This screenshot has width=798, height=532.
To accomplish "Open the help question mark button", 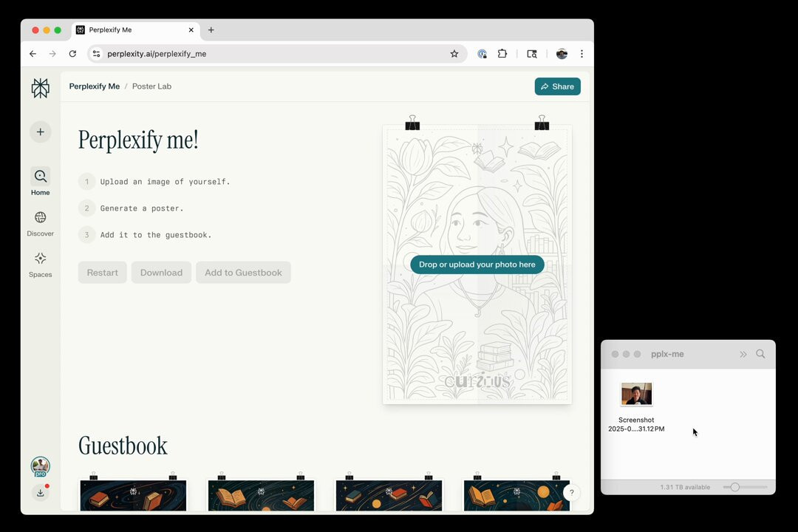I will (x=571, y=492).
